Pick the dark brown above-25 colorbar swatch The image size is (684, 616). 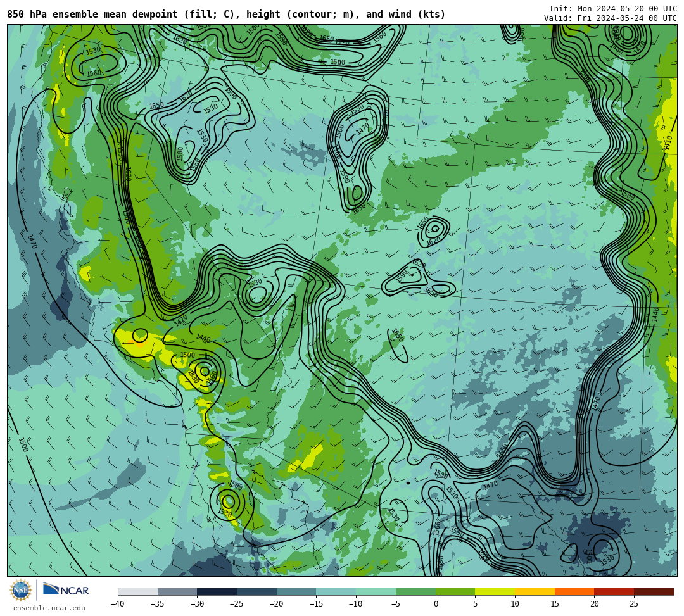[x=654, y=591]
